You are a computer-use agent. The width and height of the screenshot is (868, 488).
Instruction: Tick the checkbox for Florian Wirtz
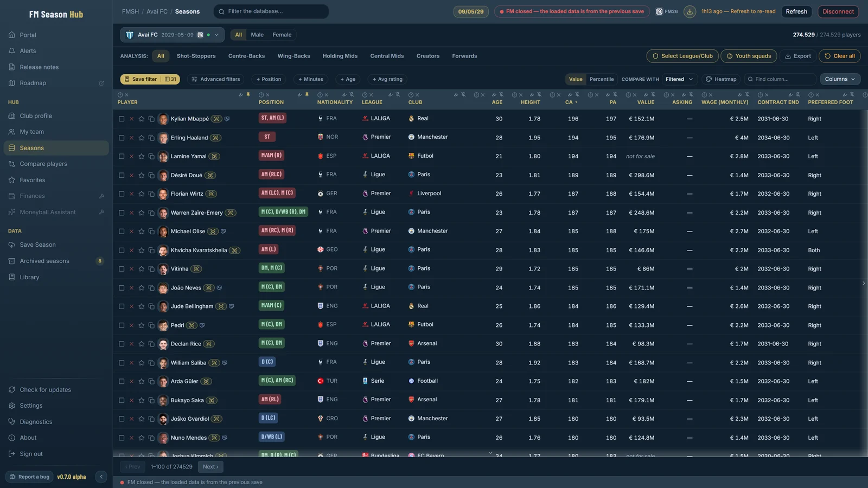click(122, 194)
